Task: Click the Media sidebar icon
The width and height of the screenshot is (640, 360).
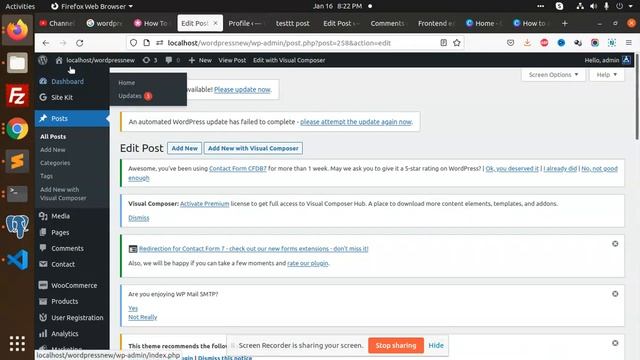Action: pyautogui.click(x=43, y=216)
